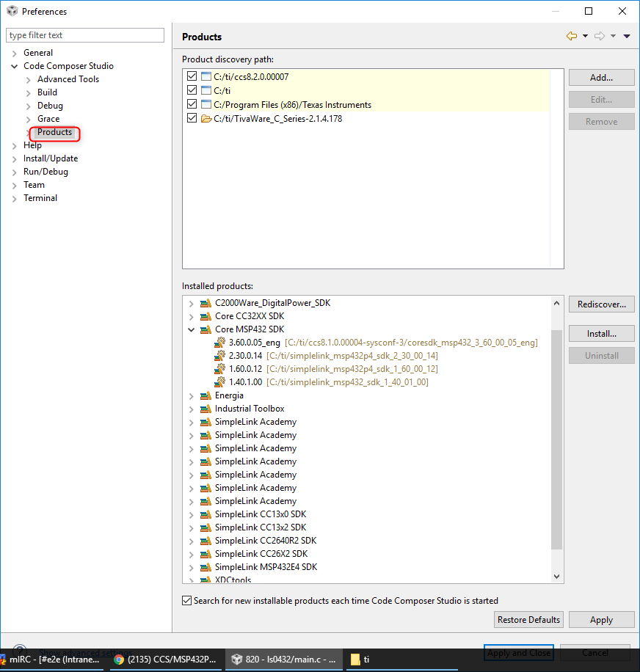Click Apply and Close

click(x=518, y=653)
